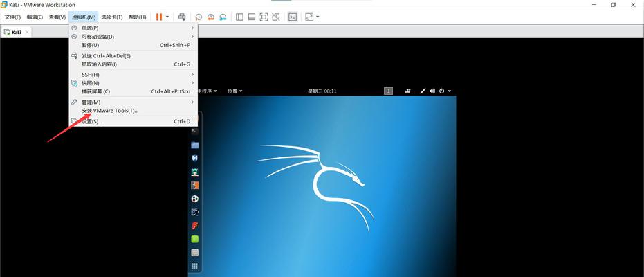Expand the 管理(M) submenu

[x=133, y=102]
